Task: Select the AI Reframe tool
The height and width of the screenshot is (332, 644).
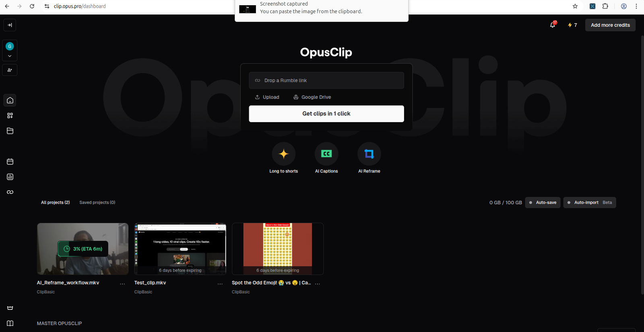Action: [369, 158]
